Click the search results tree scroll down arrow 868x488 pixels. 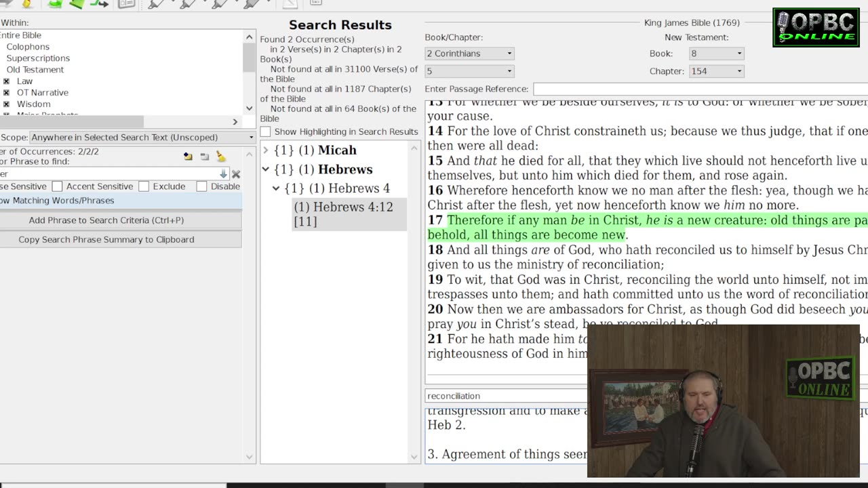pyautogui.click(x=414, y=457)
